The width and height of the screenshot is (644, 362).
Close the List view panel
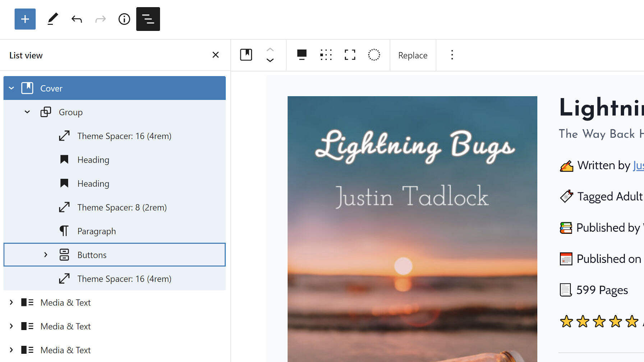[x=215, y=55]
